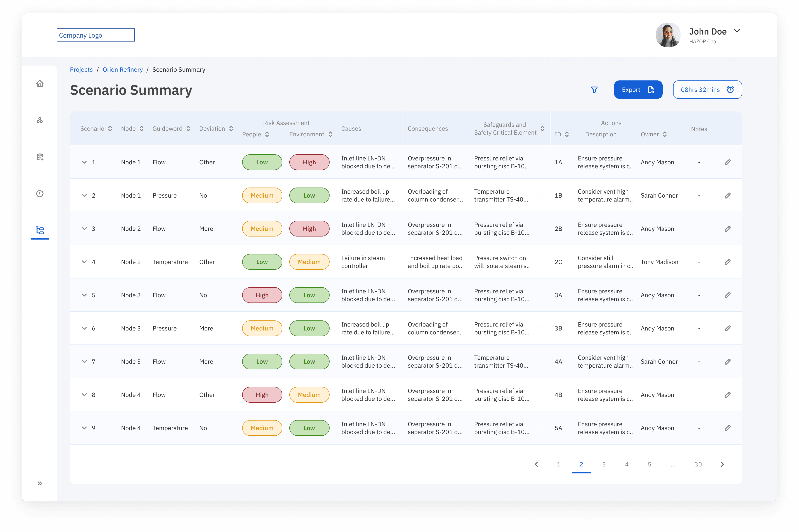Go to pagination page 3

604,464
